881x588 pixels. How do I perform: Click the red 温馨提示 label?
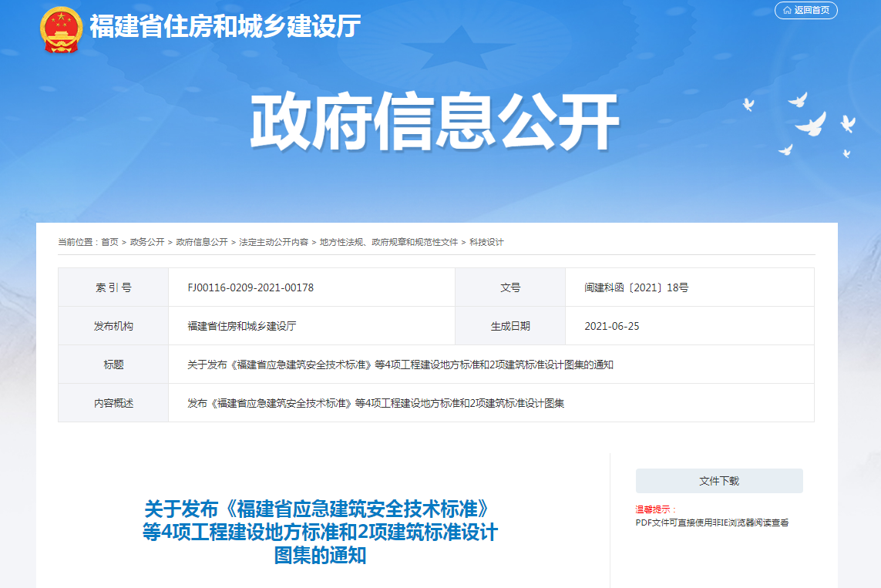tap(655, 509)
